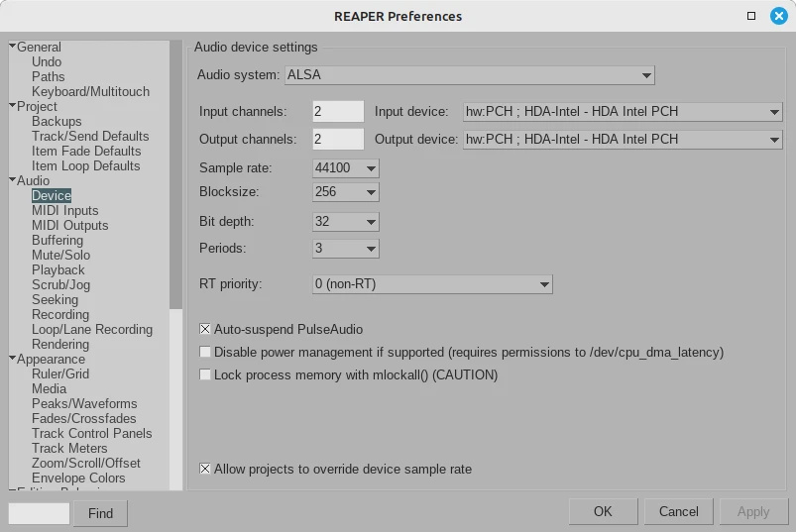Click the Cancel button

point(679,511)
